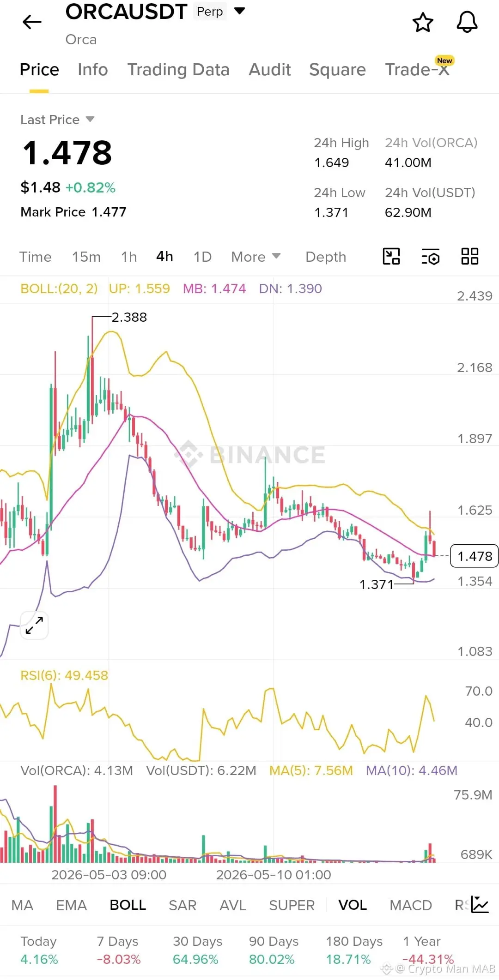The height and width of the screenshot is (980, 499).
Task: Add ORCAUSDT to favorites with star
Action: point(422,22)
